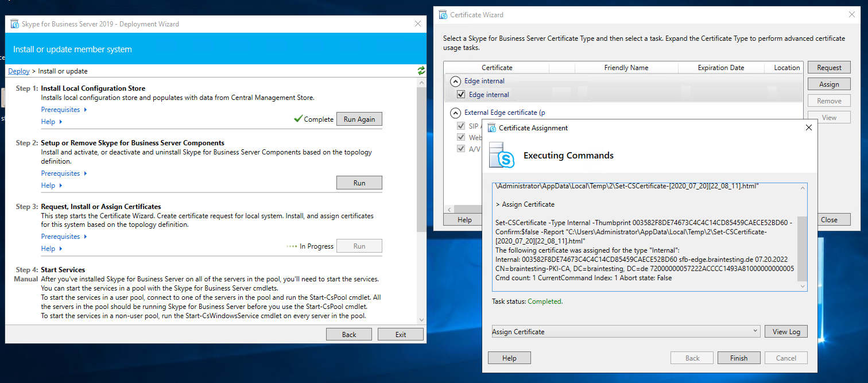Collapse the Edge internal certificate group
This screenshot has height=383, width=868.
coord(455,81)
